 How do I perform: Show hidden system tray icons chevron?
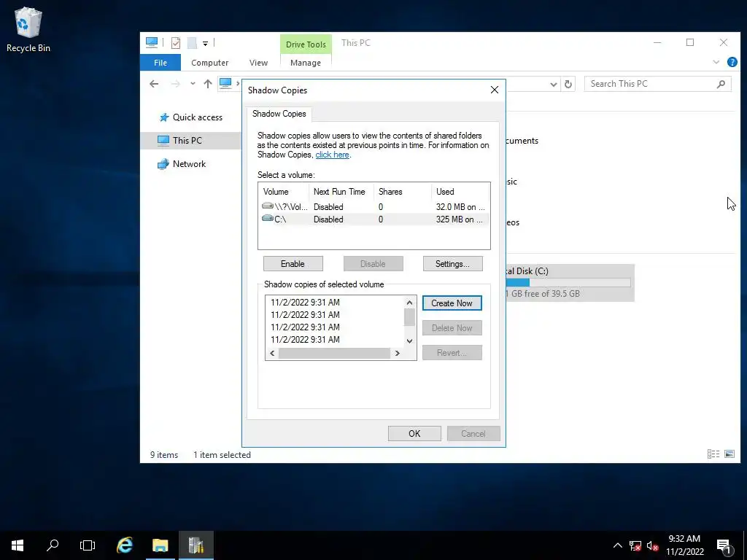tap(617, 545)
